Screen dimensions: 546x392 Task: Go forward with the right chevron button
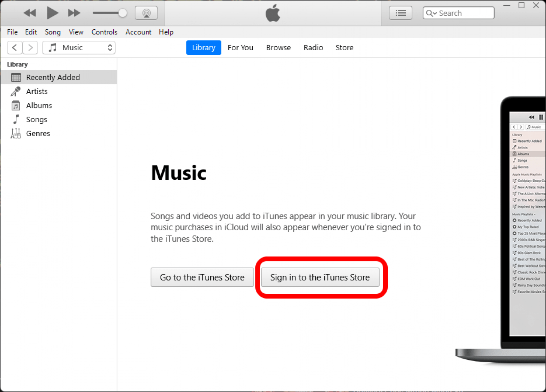coord(30,48)
